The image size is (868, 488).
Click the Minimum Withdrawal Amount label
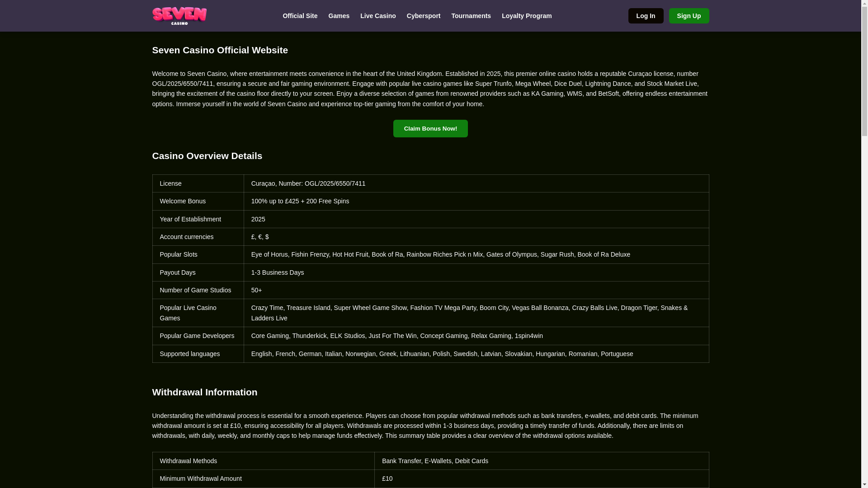264,479
